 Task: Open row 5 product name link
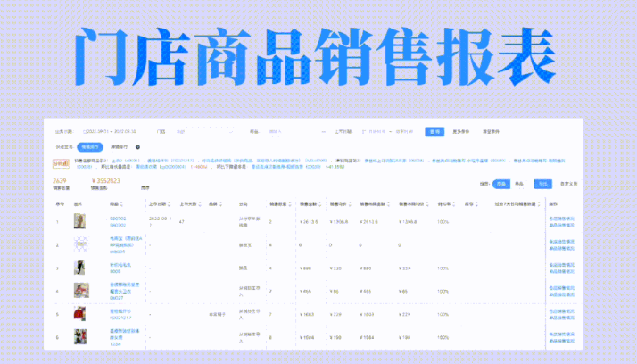pos(120,311)
